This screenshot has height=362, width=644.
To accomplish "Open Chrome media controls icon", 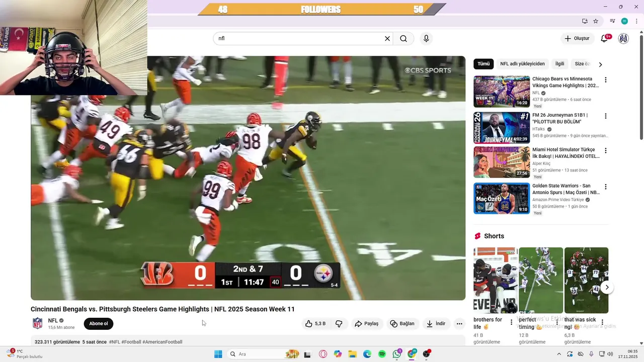I will click(x=612, y=21).
